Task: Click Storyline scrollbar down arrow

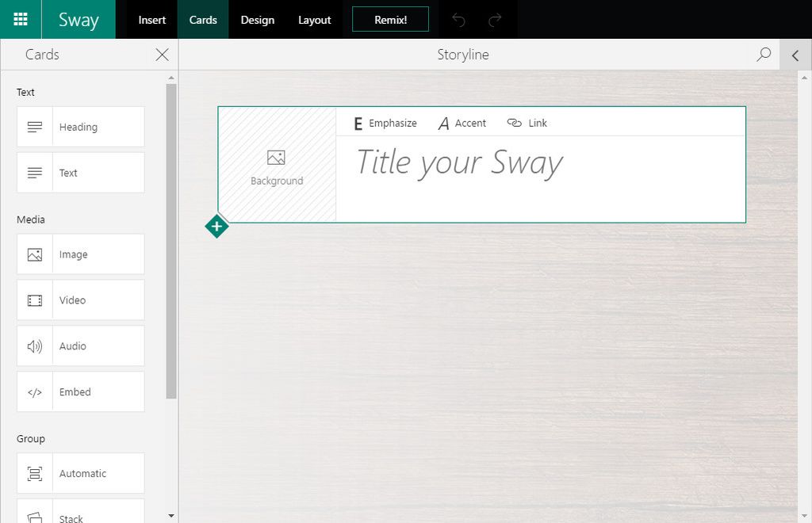Action: [804, 516]
